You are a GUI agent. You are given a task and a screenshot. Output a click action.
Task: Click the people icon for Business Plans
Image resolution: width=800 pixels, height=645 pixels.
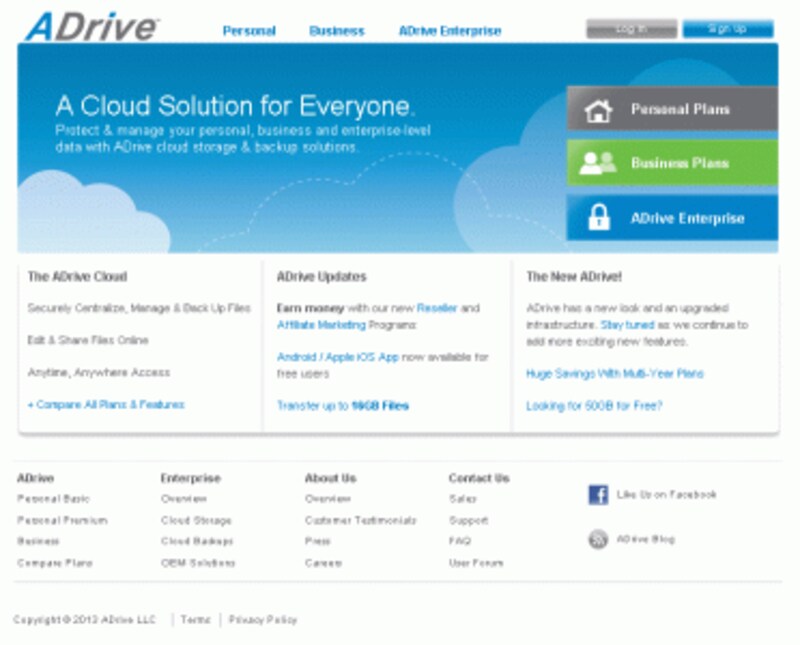coord(598,164)
